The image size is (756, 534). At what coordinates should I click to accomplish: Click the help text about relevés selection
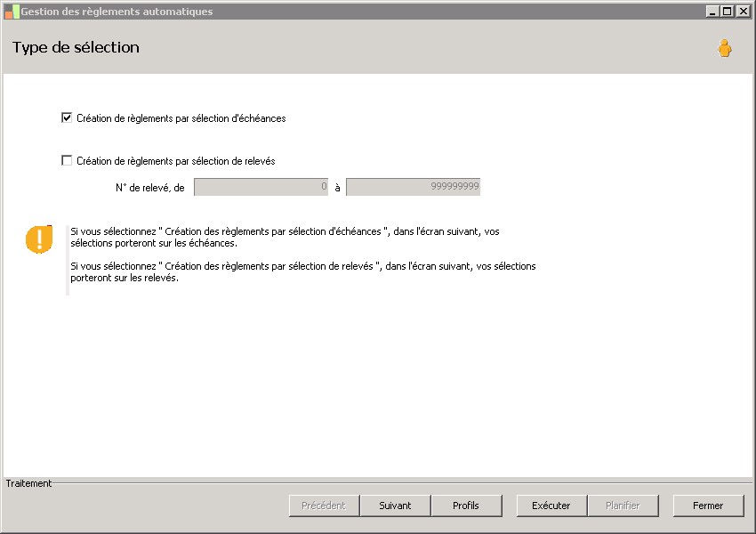302,272
